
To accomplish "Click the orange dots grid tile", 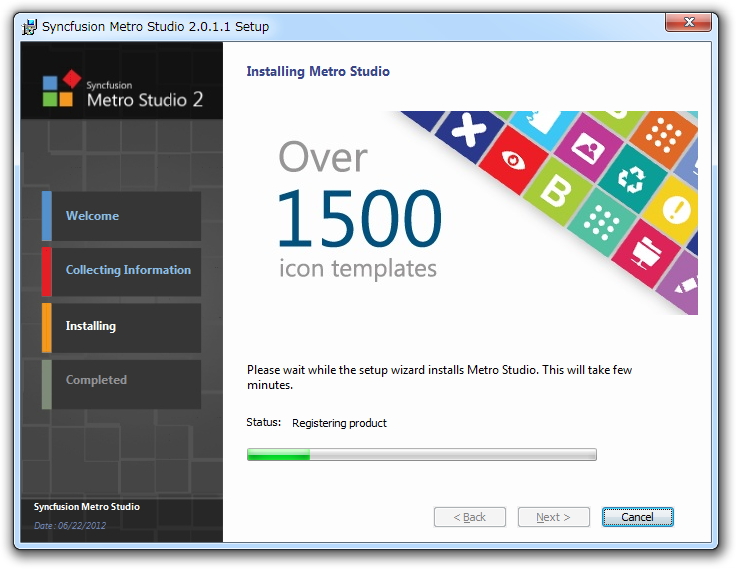I will point(663,136).
